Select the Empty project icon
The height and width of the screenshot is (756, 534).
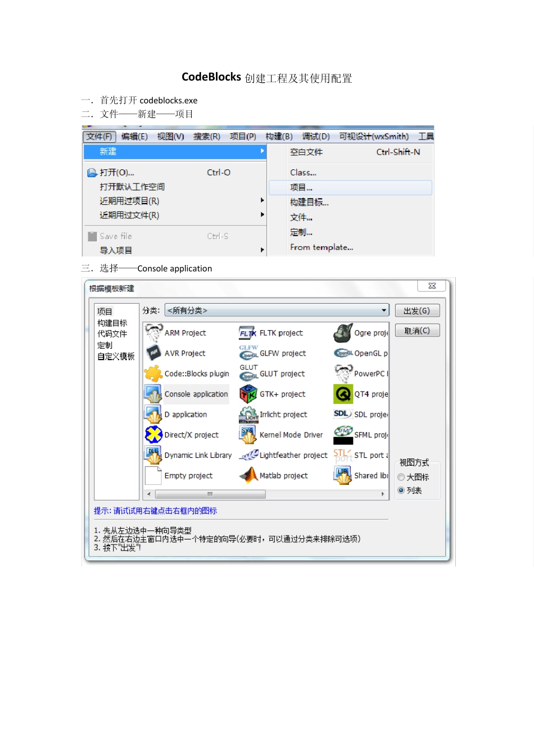pyautogui.click(x=153, y=476)
